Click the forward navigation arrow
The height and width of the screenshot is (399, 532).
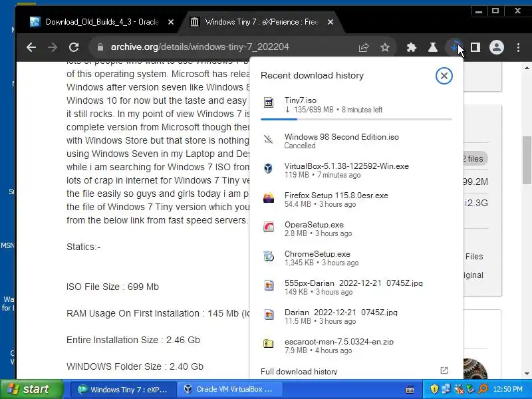(x=53, y=47)
